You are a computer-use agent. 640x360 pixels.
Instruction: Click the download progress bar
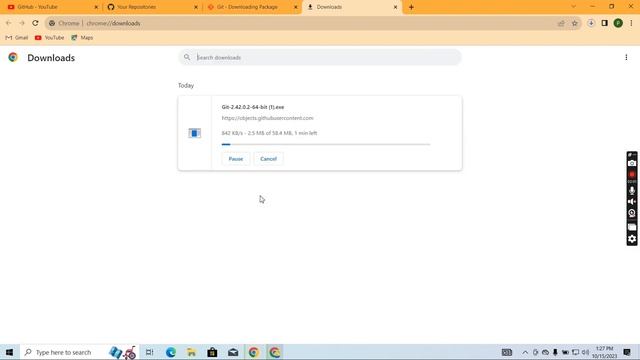pyautogui.click(x=326, y=144)
